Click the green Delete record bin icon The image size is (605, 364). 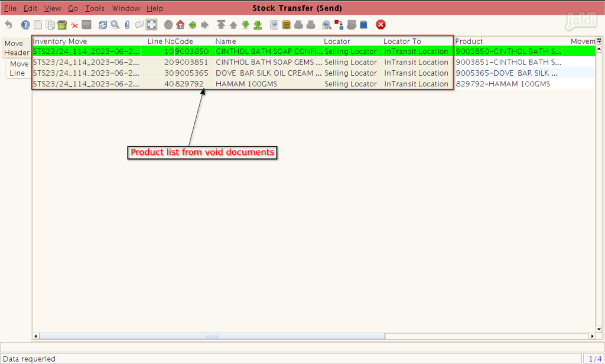(x=62, y=25)
